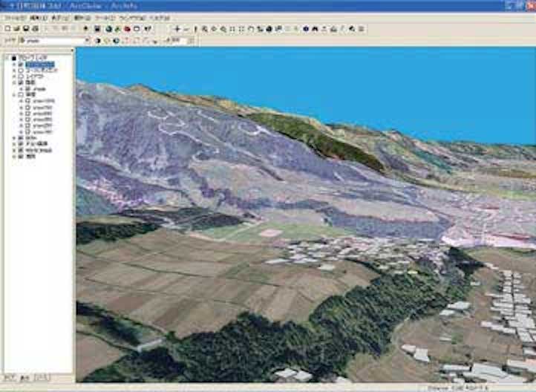Toggle the bottom-most layer checkbox in tree

pos(21,157)
